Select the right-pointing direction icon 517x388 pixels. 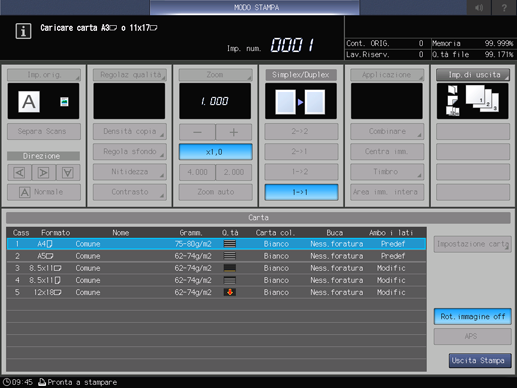(x=43, y=173)
